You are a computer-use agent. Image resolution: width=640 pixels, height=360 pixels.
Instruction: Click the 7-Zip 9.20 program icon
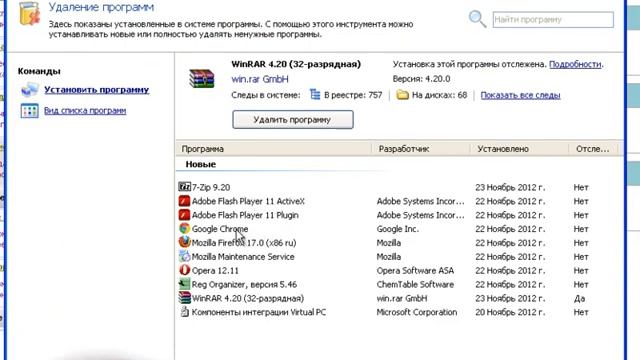tap(184, 187)
